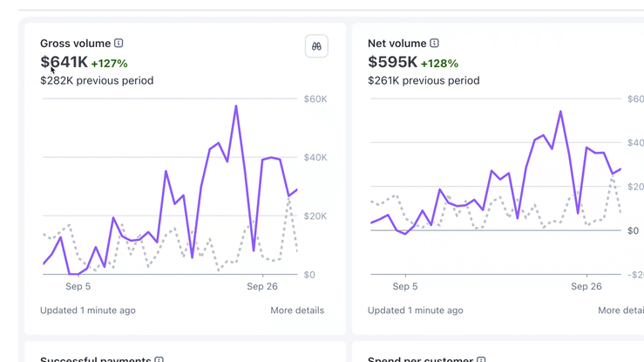Click the Net volume info icon
Viewport: 644px width, 362px height.
(434, 43)
